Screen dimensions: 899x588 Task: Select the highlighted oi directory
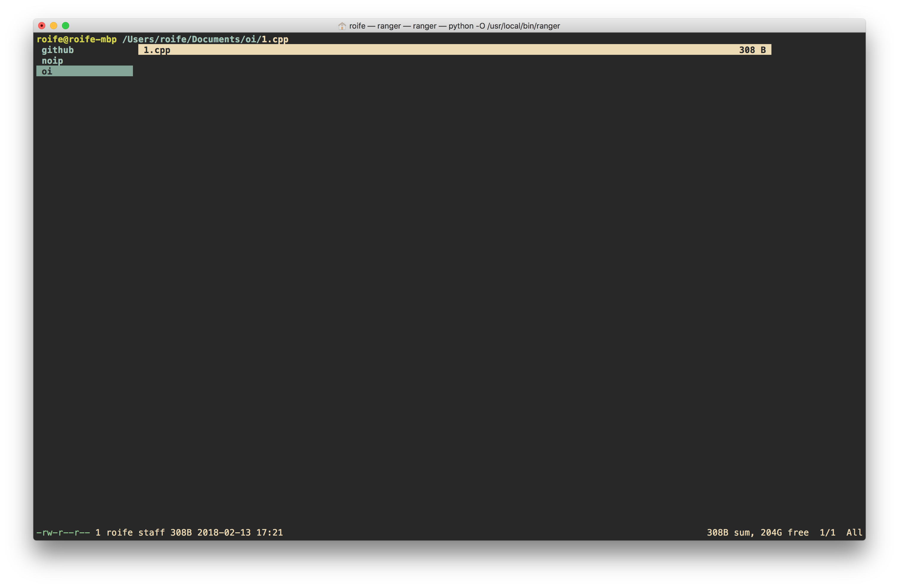(x=85, y=71)
